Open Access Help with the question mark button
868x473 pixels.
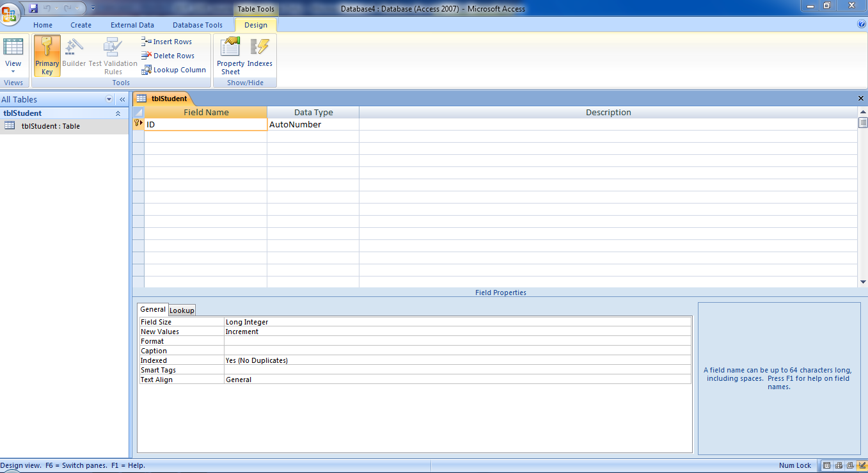(861, 24)
